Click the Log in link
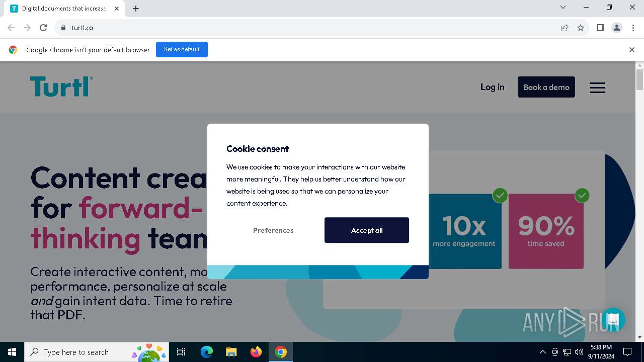The image size is (644, 362). pos(492,87)
